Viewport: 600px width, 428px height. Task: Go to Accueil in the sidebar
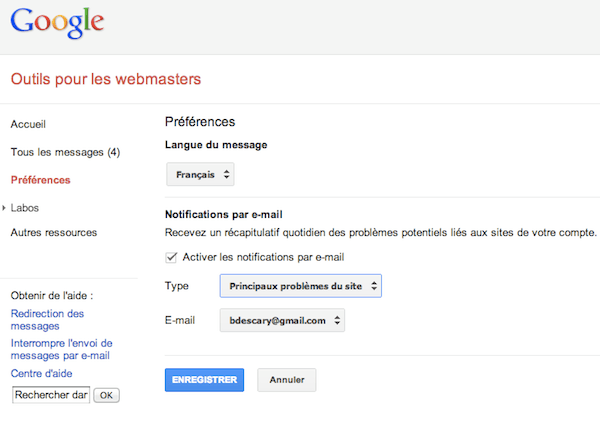point(28,124)
